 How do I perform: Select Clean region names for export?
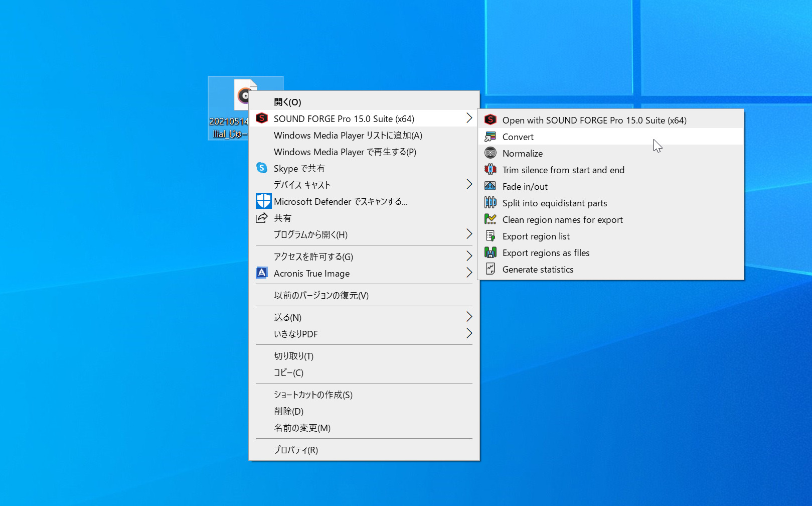(x=611, y=219)
